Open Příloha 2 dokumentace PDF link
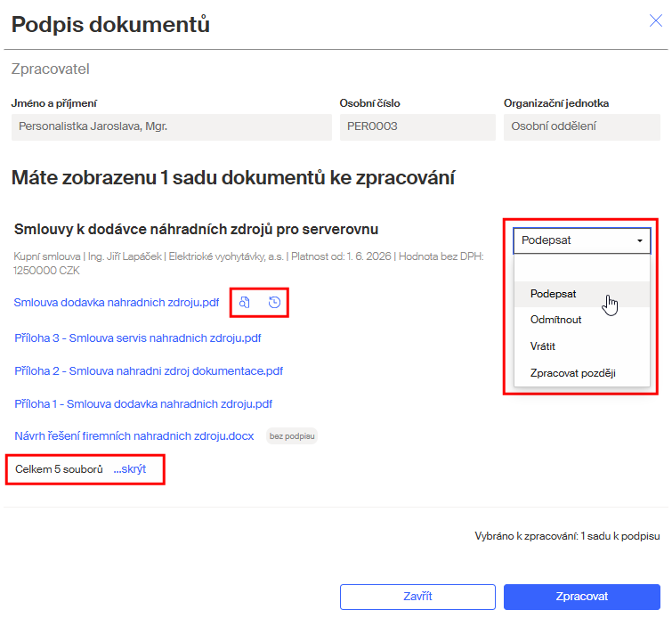672x618 pixels. [149, 371]
